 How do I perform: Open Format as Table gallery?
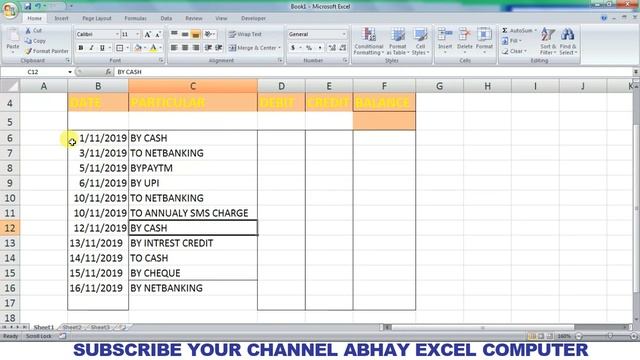398,41
